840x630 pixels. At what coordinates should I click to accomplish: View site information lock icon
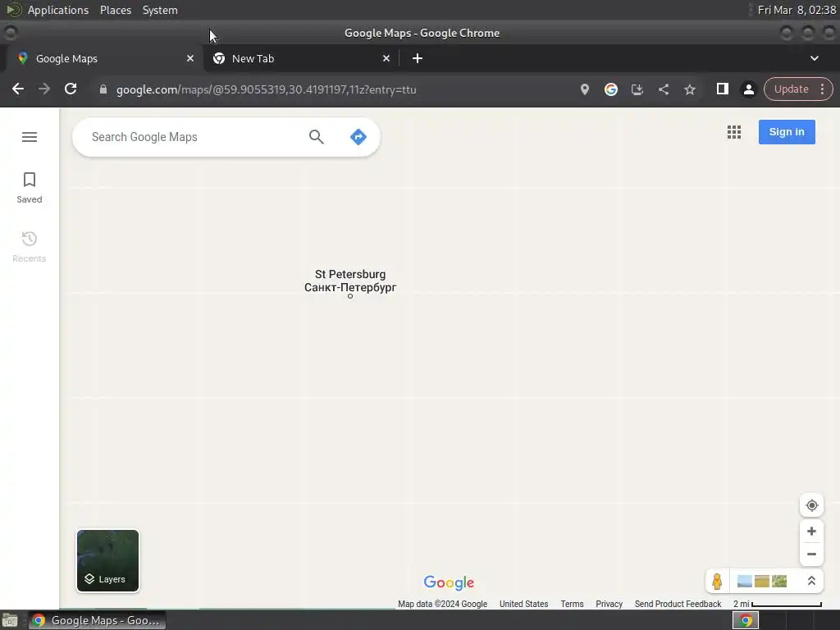[x=103, y=89]
